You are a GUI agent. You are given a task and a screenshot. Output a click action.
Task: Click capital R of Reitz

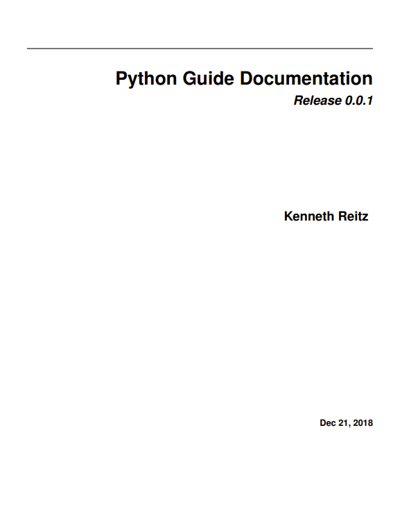click(x=342, y=216)
